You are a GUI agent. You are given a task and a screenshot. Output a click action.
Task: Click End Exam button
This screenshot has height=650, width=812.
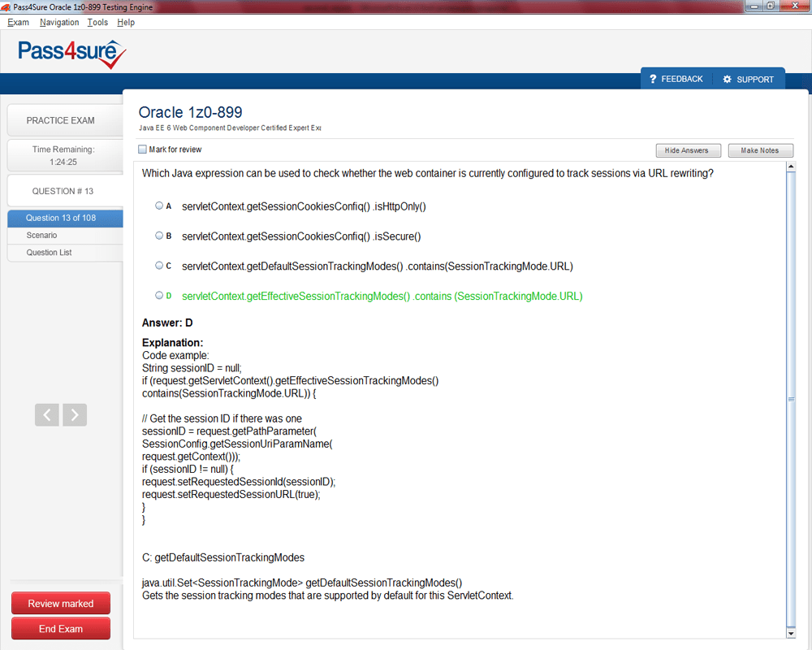61,628
